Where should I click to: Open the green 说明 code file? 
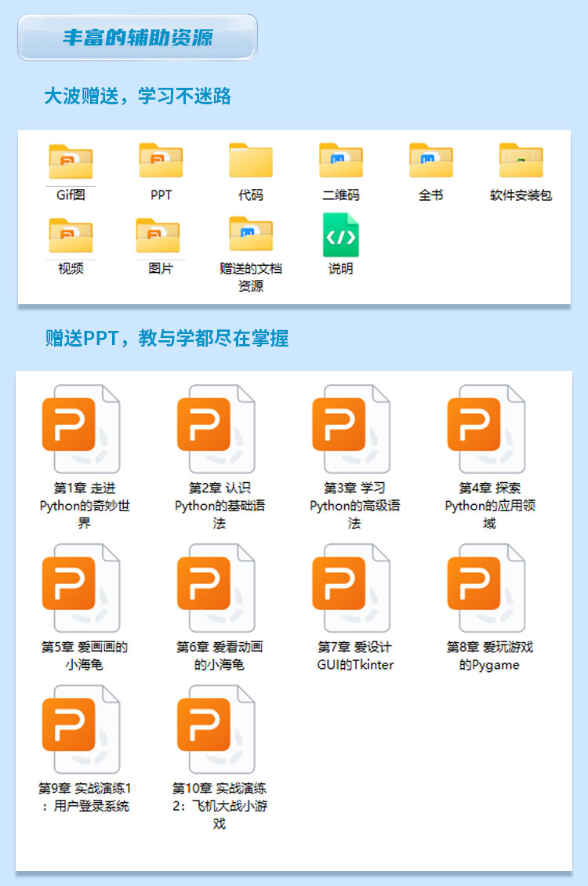point(341,235)
